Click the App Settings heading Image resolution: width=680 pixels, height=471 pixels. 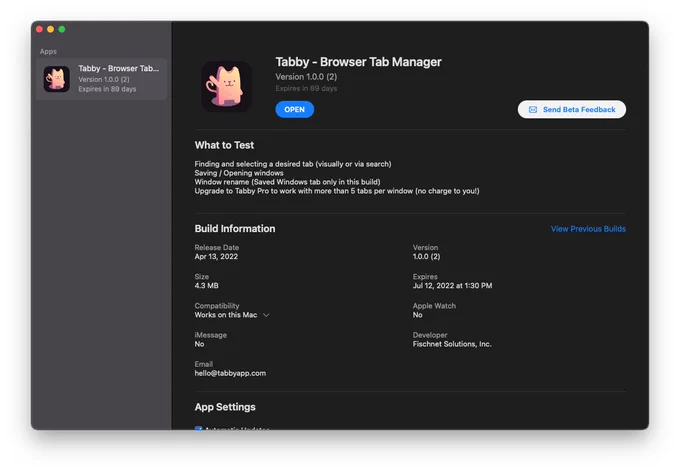[x=225, y=407]
